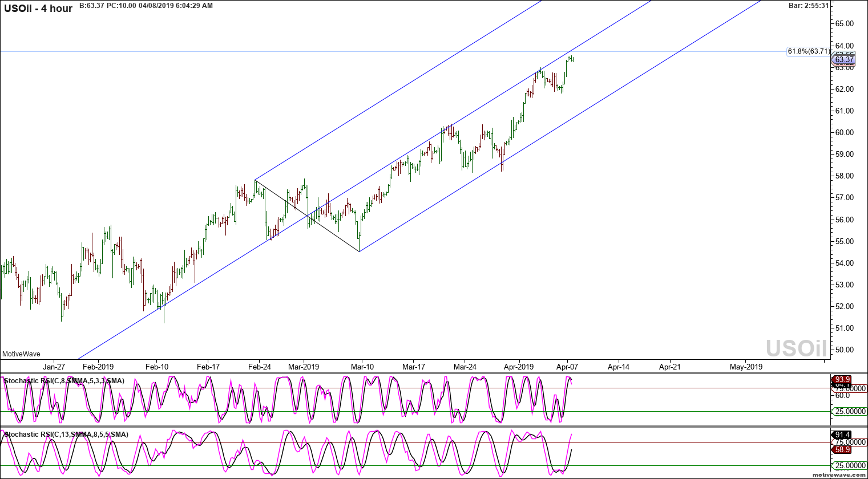This screenshot has height=479, width=868.
Task: Click the May-2019 date axis label
Action: click(746, 367)
